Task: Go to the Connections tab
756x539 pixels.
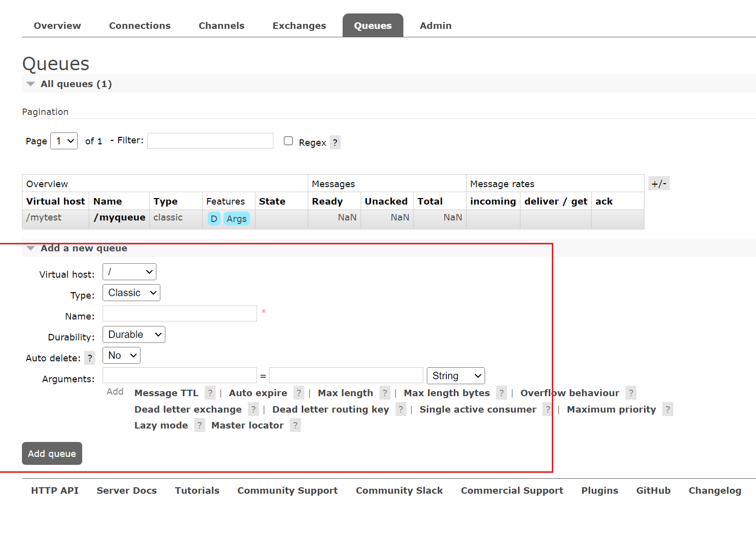Action: coord(140,25)
